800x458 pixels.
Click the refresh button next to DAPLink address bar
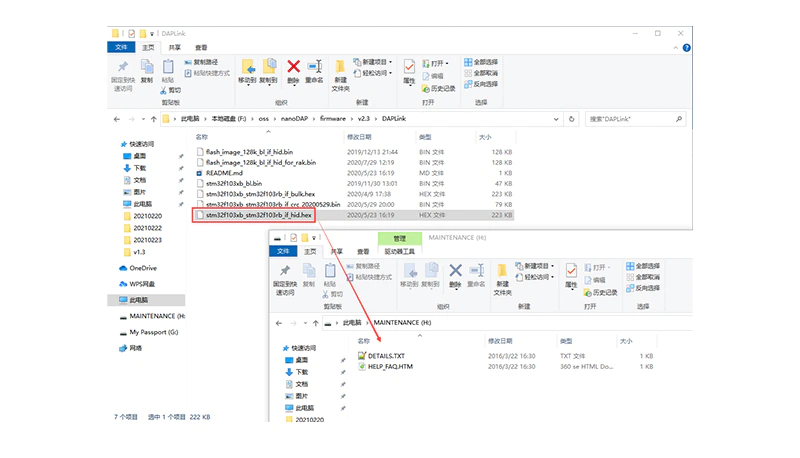click(571, 119)
